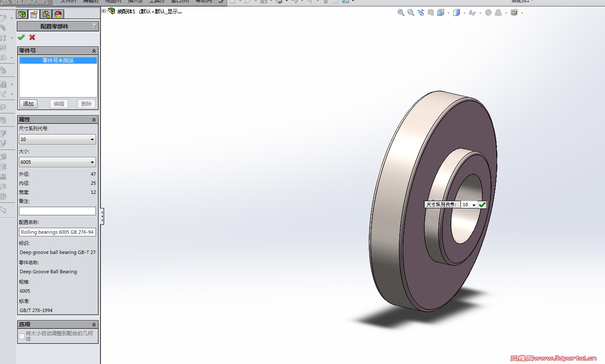605x364 pixels.
Task: Confirm with the green check in PropertyManager
Action: 21,37
